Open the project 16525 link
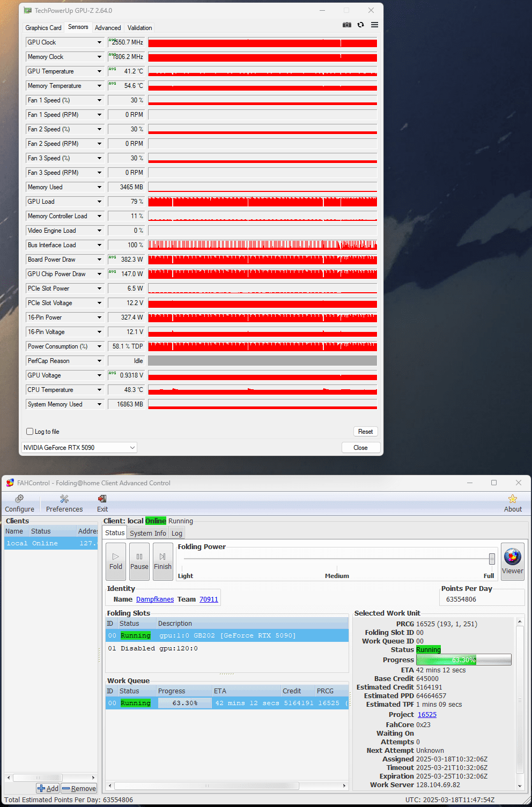The image size is (532, 807). [x=427, y=714]
